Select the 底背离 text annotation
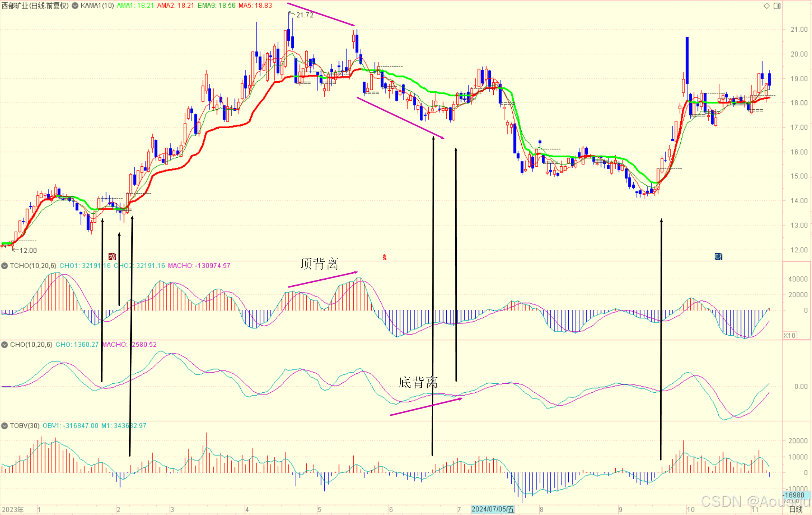This screenshot has height=515, width=812. click(x=418, y=382)
